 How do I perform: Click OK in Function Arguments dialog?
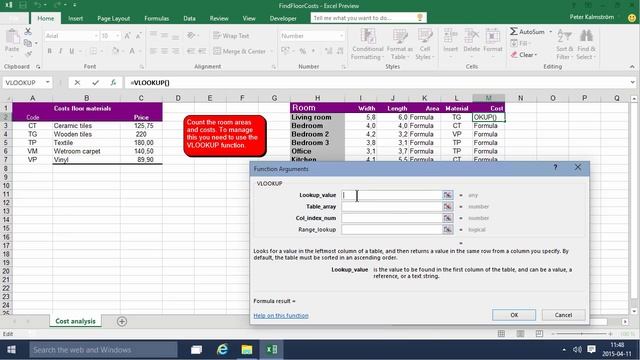click(514, 315)
